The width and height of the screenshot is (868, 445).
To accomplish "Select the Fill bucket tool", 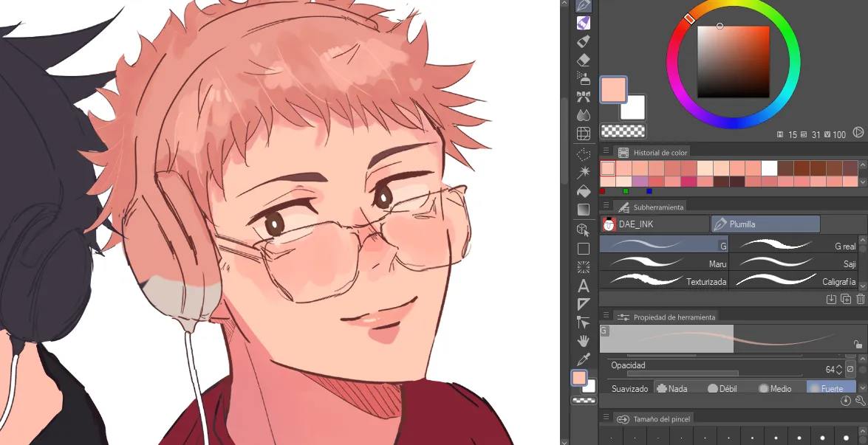I will [x=583, y=191].
